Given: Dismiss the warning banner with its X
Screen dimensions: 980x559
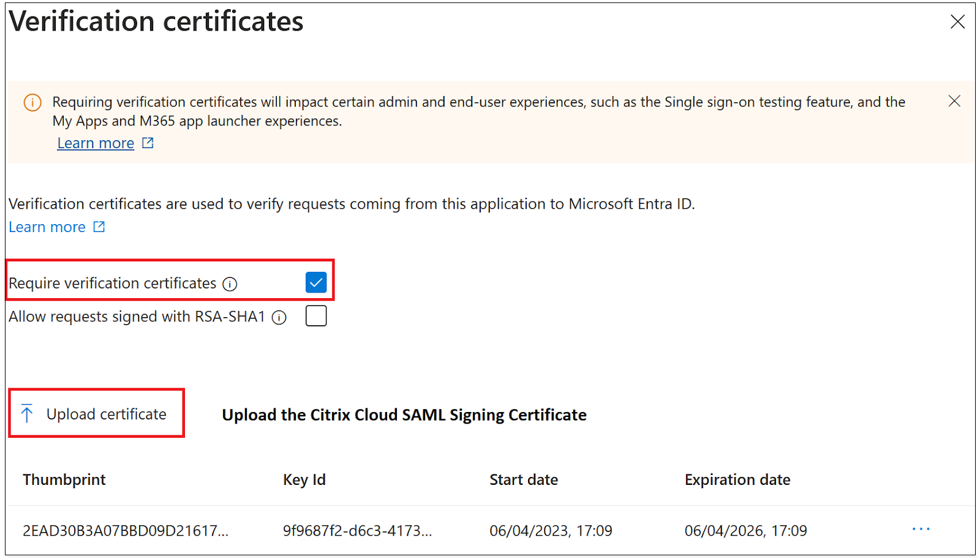Looking at the screenshot, I should (954, 101).
